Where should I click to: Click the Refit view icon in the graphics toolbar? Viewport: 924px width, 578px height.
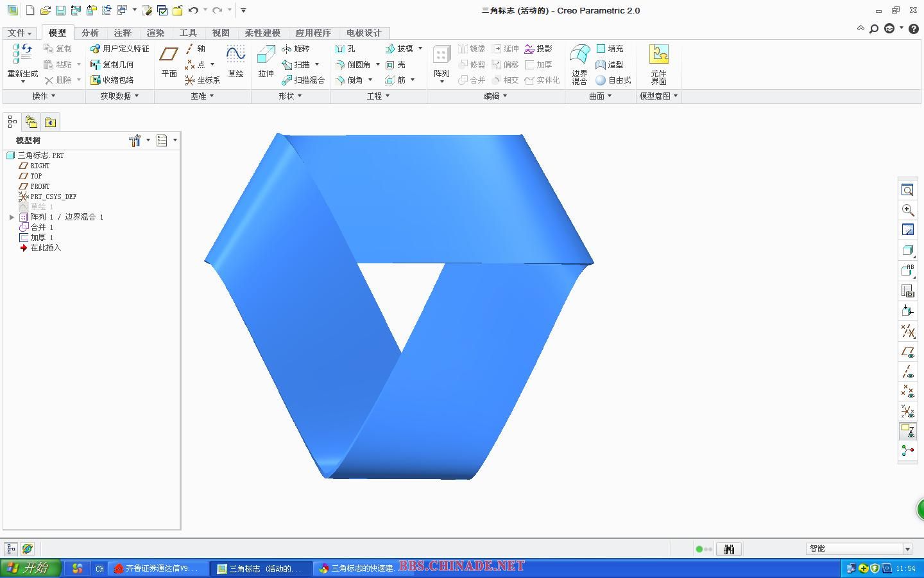(907, 190)
